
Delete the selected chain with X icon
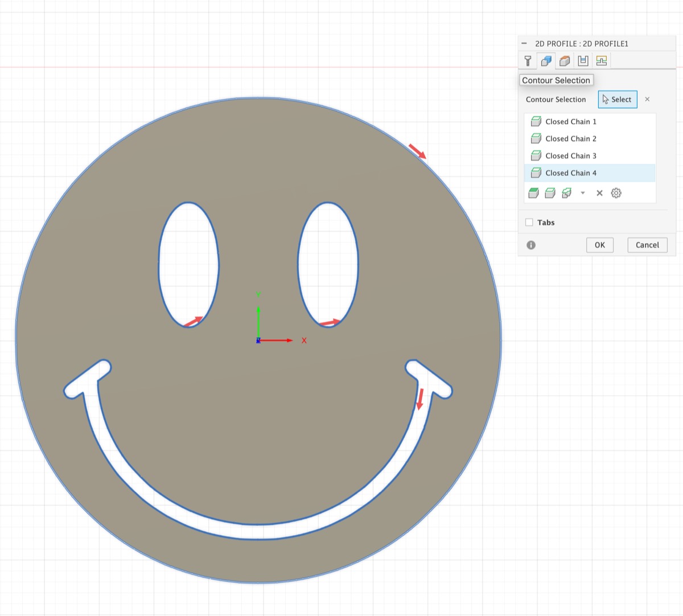[599, 193]
